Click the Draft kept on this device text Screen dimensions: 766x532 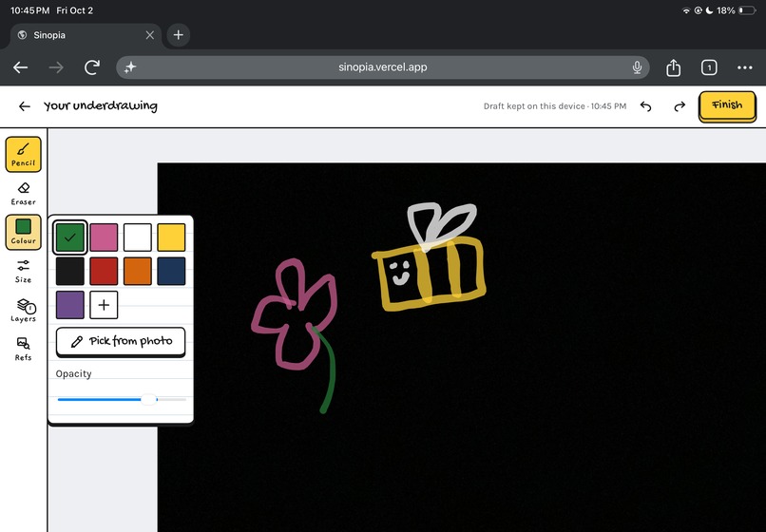(555, 106)
